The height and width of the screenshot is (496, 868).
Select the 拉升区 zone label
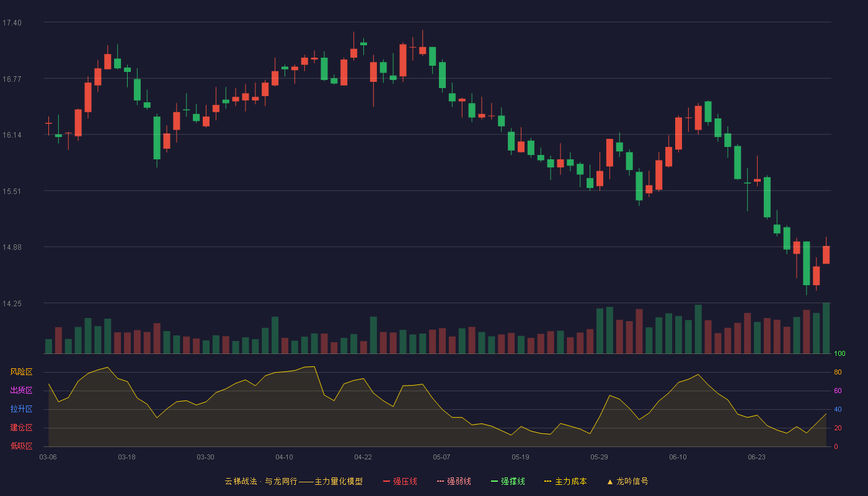(x=21, y=409)
